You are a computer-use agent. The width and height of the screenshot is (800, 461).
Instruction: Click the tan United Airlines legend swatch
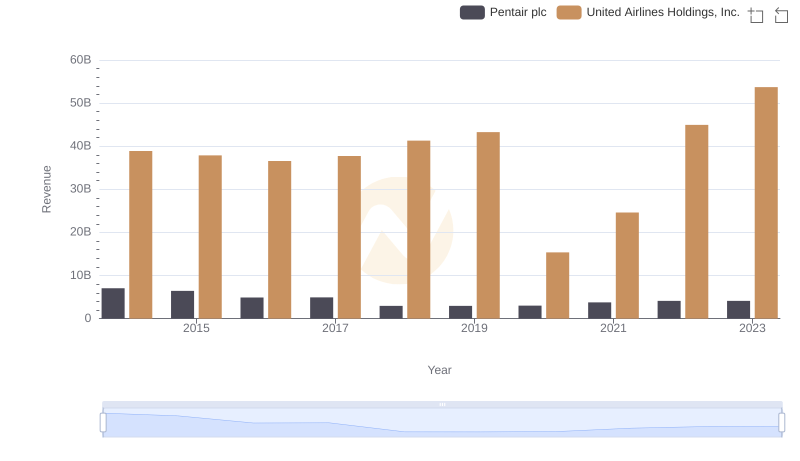[569, 12]
